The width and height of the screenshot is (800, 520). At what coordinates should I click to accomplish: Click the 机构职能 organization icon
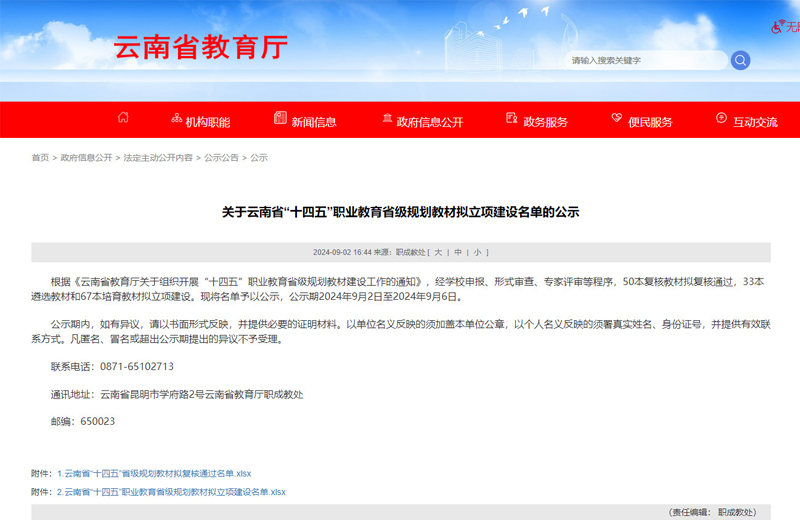176,119
